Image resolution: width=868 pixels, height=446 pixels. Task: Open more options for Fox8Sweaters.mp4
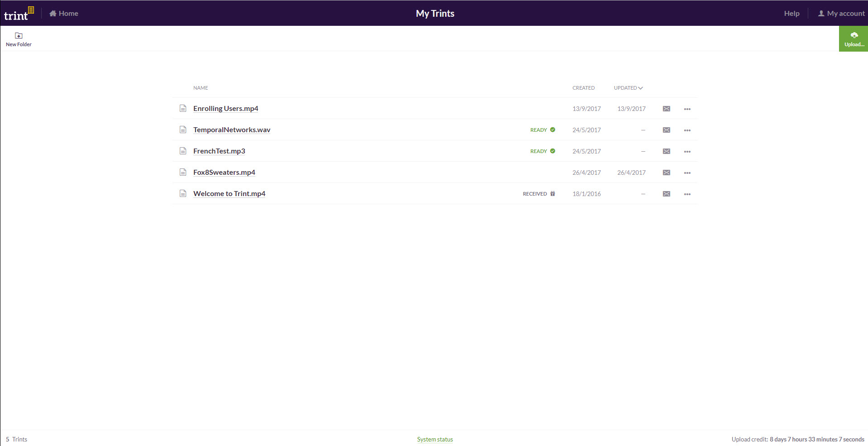click(x=687, y=173)
